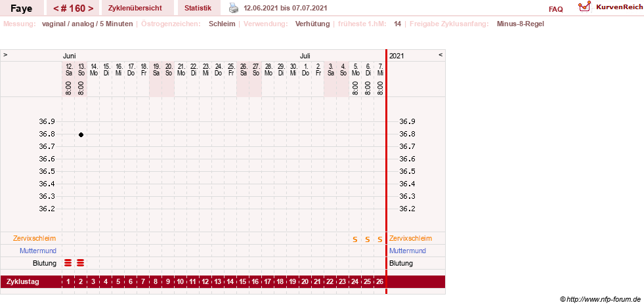Select the cervical mucus S on day 26
This screenshot has height=307, width=644.
pyautogui.click(x=380, y=239)
